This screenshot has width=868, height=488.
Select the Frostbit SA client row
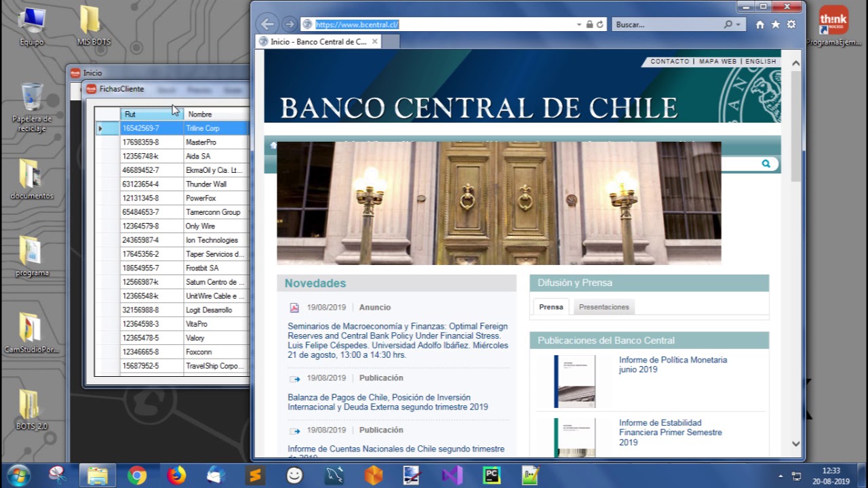173,268
